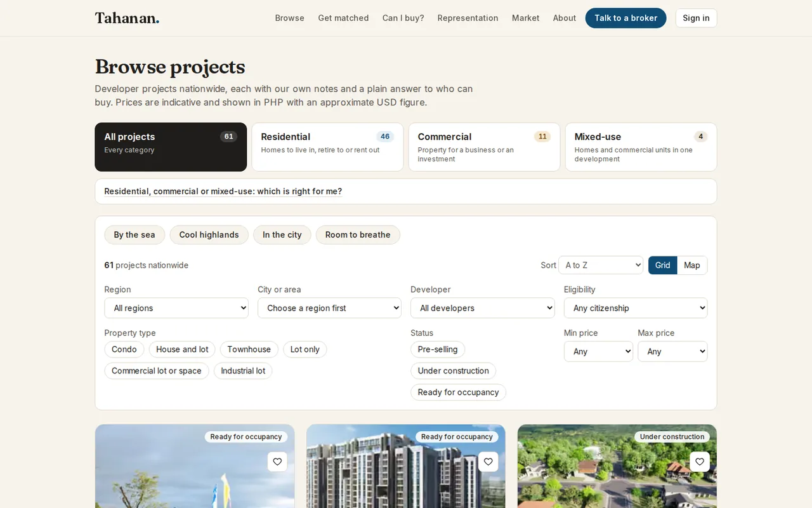Open the Market nav link
Screen dimensions: 812x508
click(526, 18)
